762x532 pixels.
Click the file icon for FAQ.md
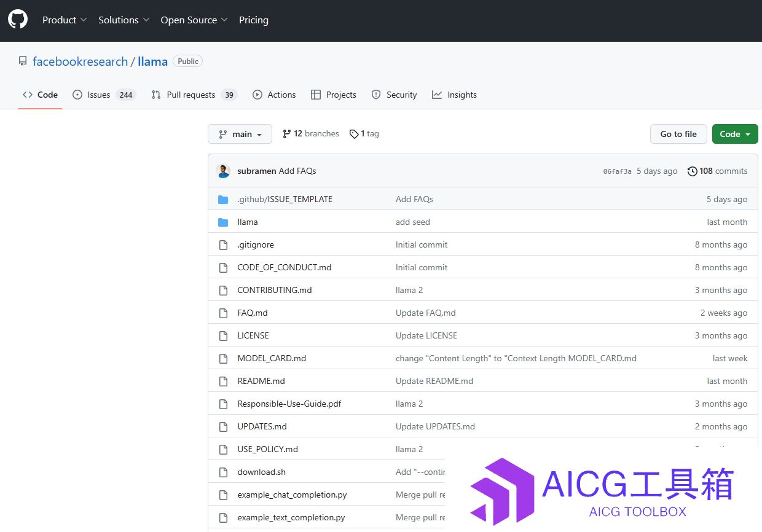pyautogui.click(x=224, y=313)
